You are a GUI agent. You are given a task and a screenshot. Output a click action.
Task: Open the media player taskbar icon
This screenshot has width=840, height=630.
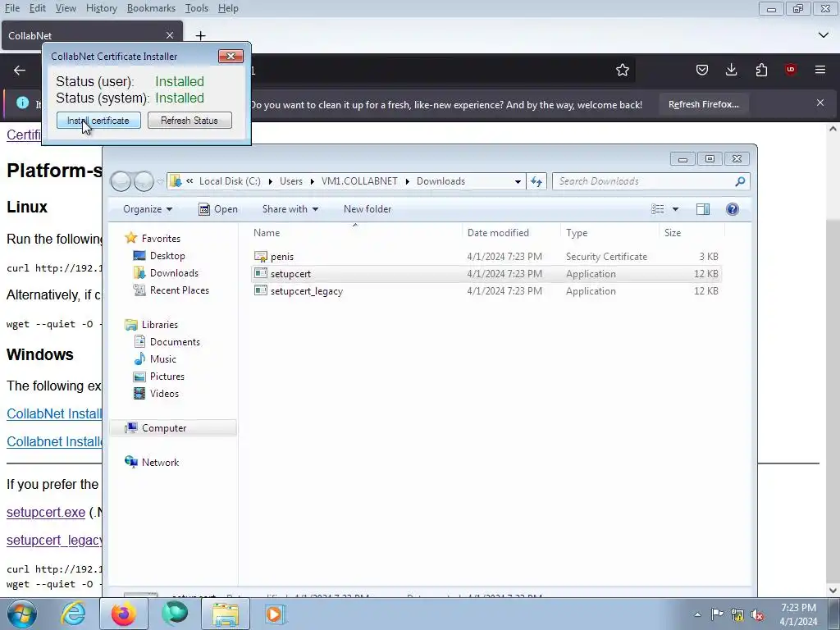click(276, 614)
